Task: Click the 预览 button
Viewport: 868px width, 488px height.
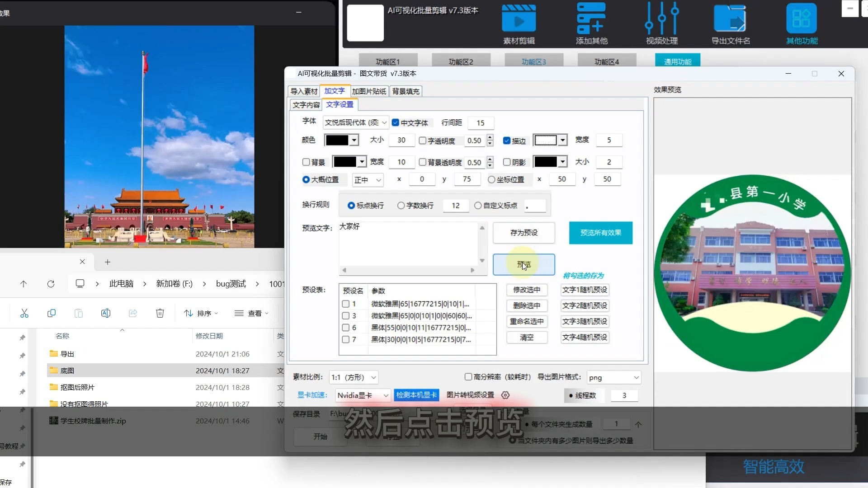Action: tap(524, 264)
